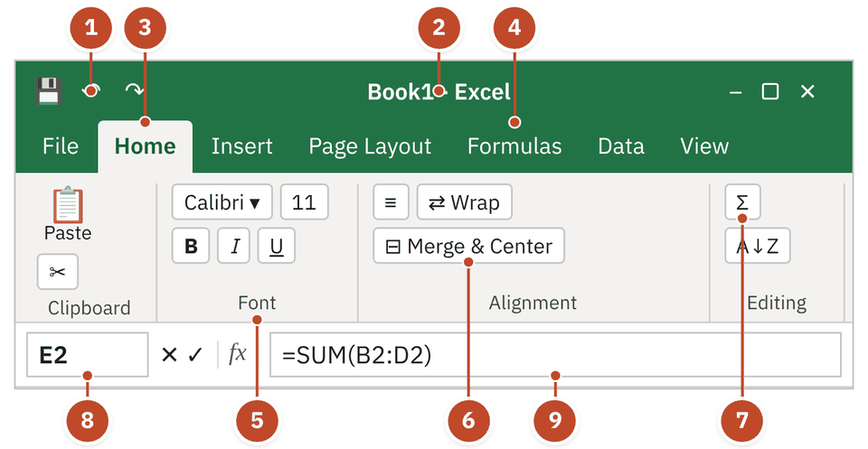The width and height of the screenshot is (868, 449).
Task: Click Merge & Center
Action: pyautogui.click(x=469, y=246)
